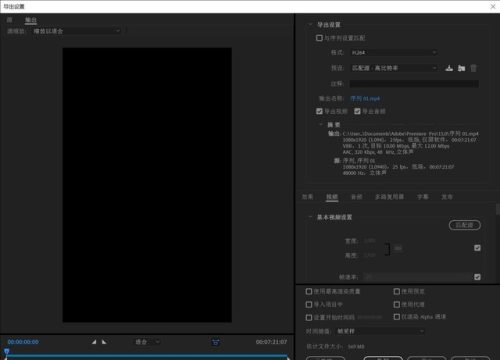Switch to the audio tab
Screen dimensions: 500x360
pos(356,197)
